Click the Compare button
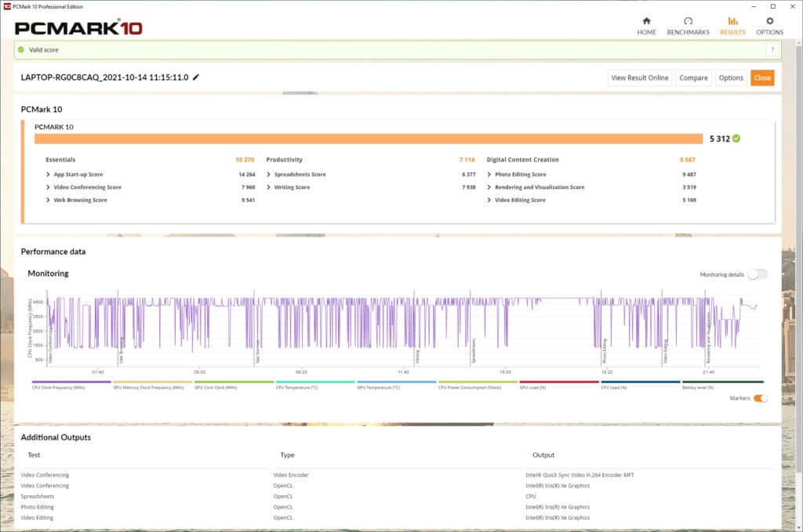803x532 pixels. [693, 78]
